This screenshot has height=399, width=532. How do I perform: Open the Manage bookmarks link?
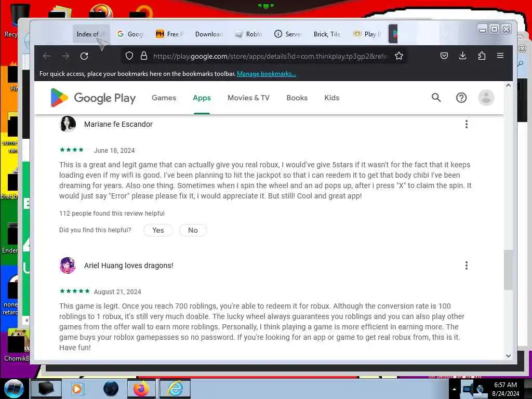[x=267, y=74]
